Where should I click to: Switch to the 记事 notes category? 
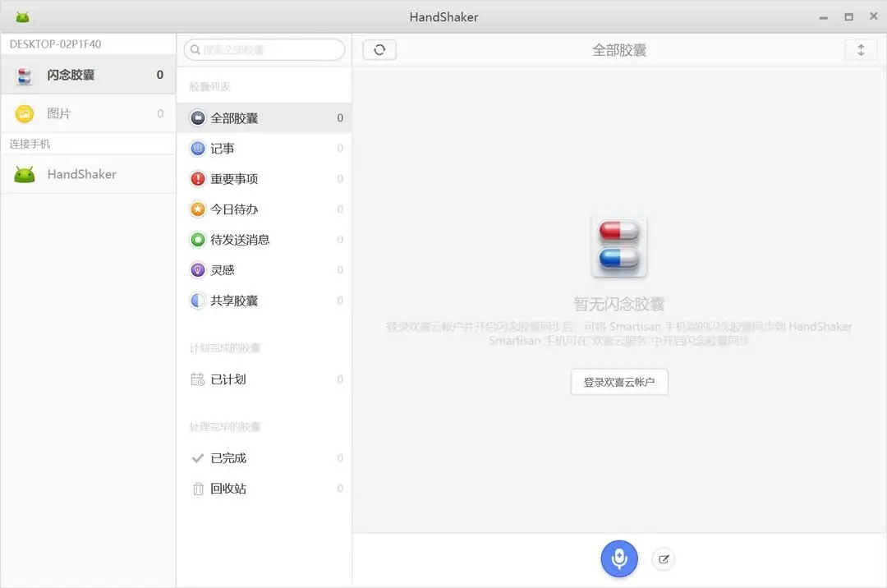click(222, 148)
